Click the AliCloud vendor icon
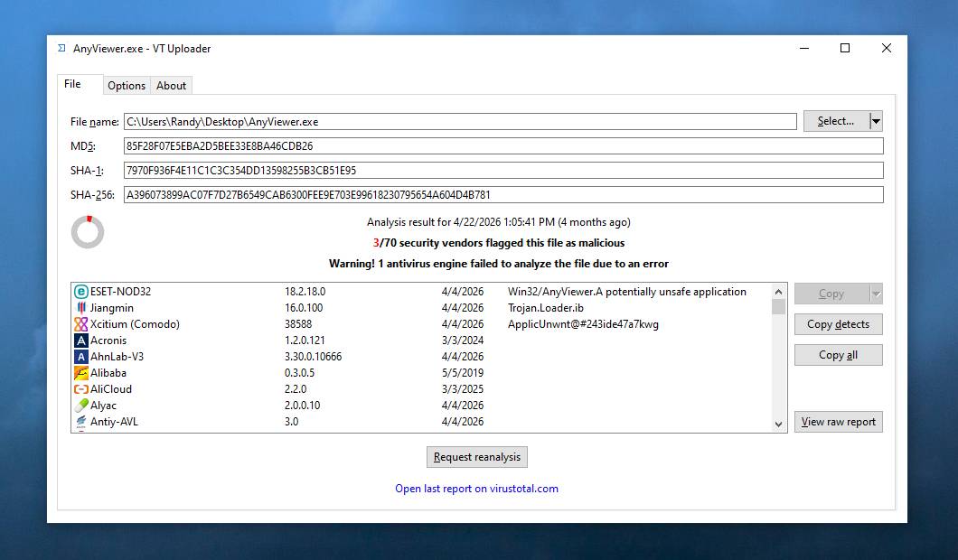 click(x=80, y=389)
